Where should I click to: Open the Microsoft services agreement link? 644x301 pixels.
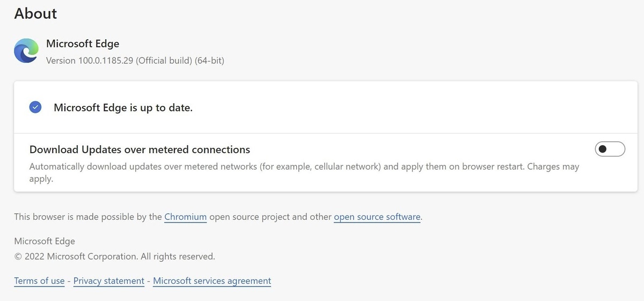(212, 281)
